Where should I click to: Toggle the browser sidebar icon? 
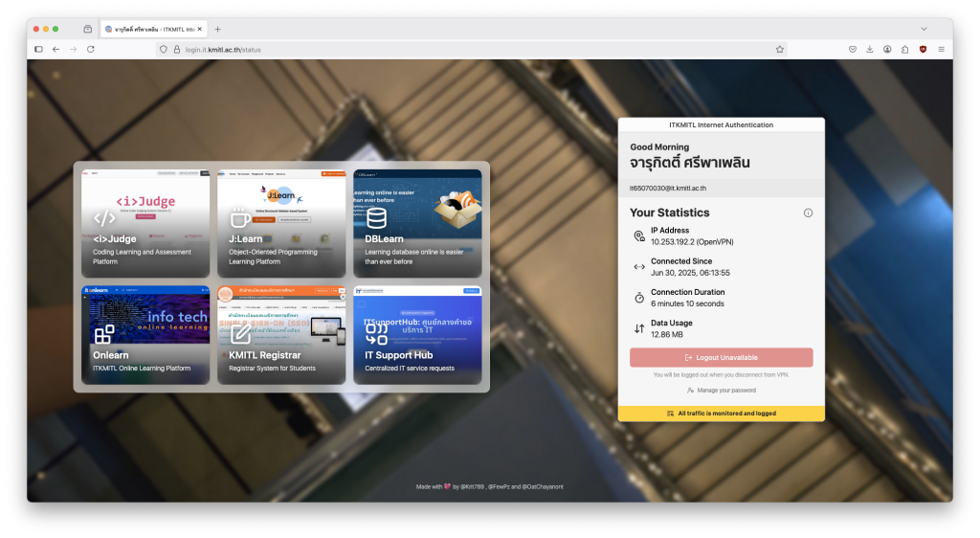coord(38,50)
